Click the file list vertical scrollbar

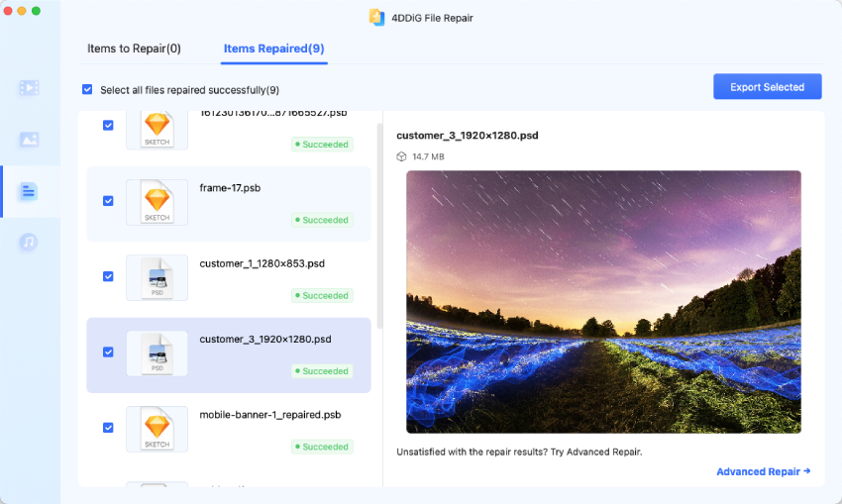tap(380, 226)
